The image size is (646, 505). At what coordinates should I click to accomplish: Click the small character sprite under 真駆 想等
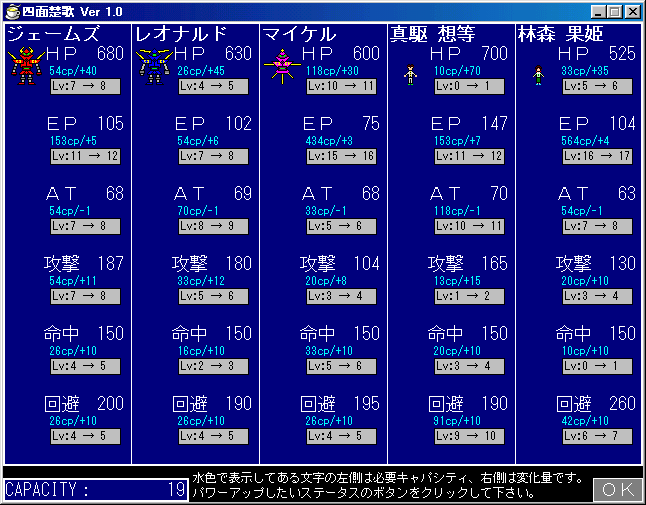[x=410, y=75]
